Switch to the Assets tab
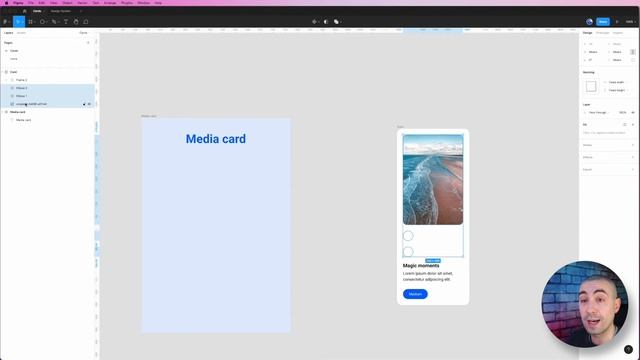 point(21,33)
